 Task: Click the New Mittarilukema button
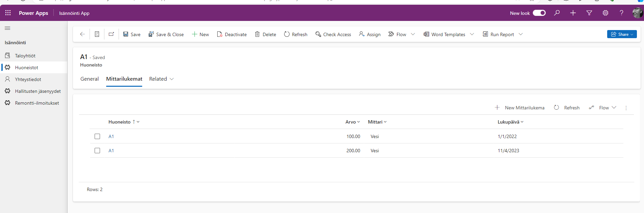pos(520,108)
